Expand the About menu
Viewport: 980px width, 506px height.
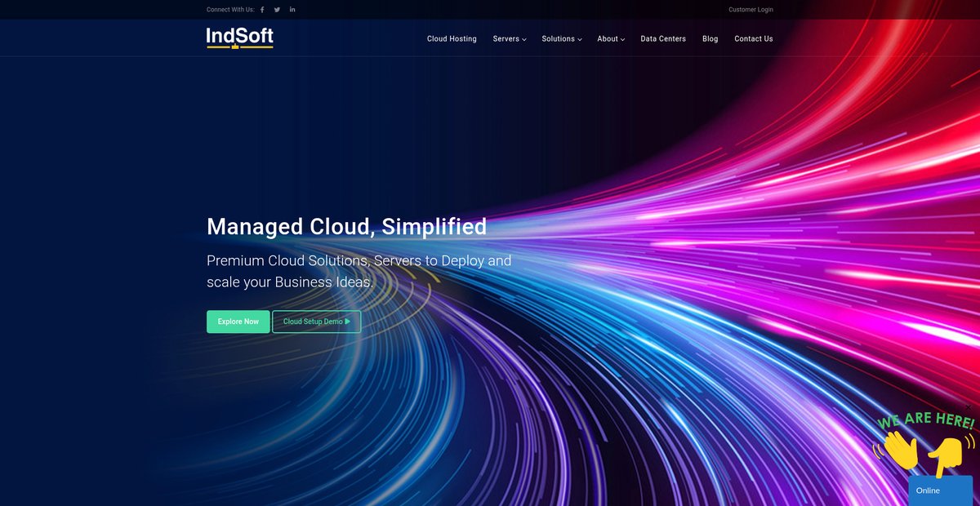pyautogui.click(x=611, y=38)
